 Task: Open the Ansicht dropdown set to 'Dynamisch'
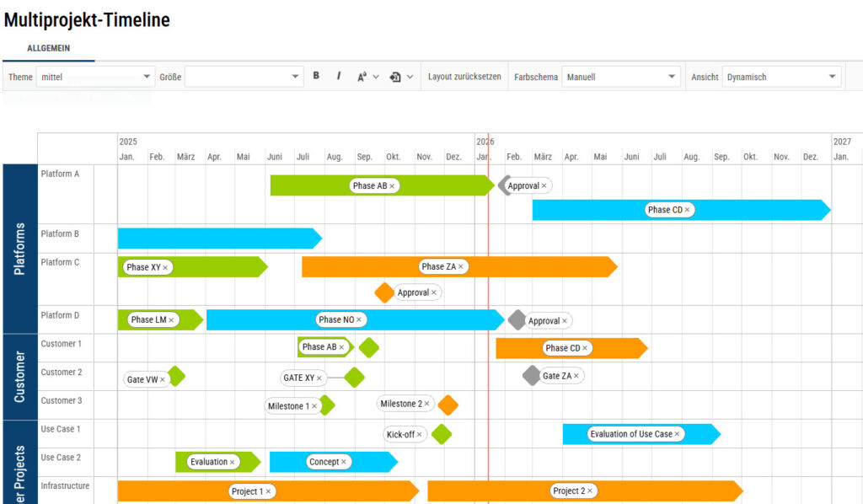pos(782,76)
